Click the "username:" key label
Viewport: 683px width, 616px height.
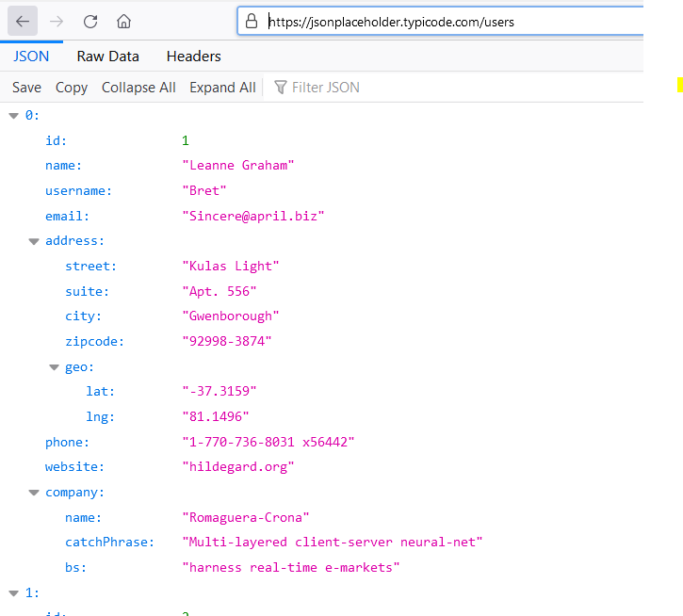[x=79, y=191]
